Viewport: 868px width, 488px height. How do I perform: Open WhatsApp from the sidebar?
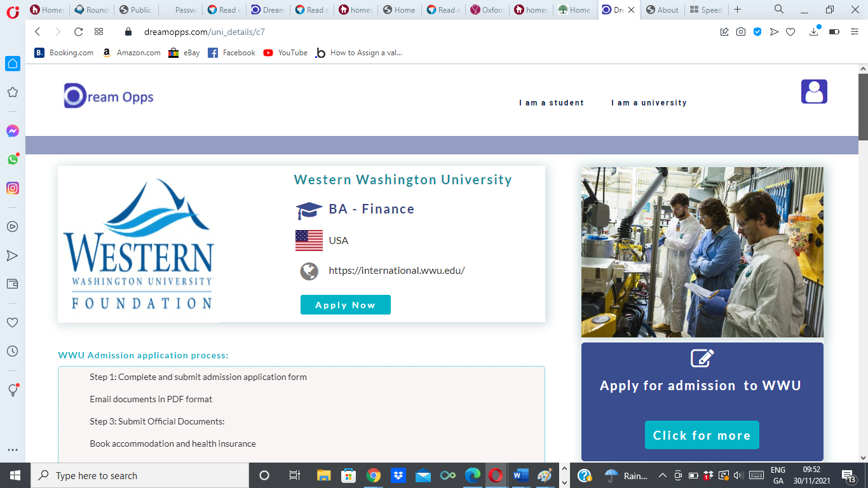12,159
